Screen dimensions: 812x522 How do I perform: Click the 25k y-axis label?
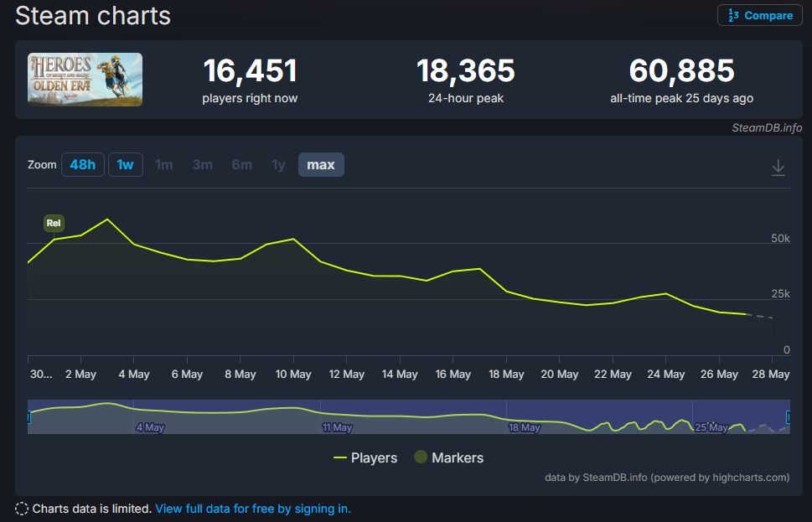tap(780, 294)
